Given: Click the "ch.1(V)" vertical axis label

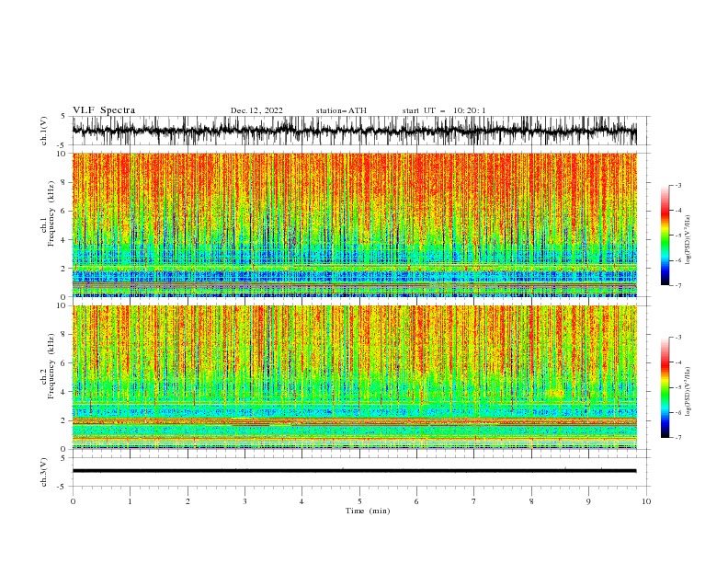Looking at the screenshot, I should pos(44,131).
